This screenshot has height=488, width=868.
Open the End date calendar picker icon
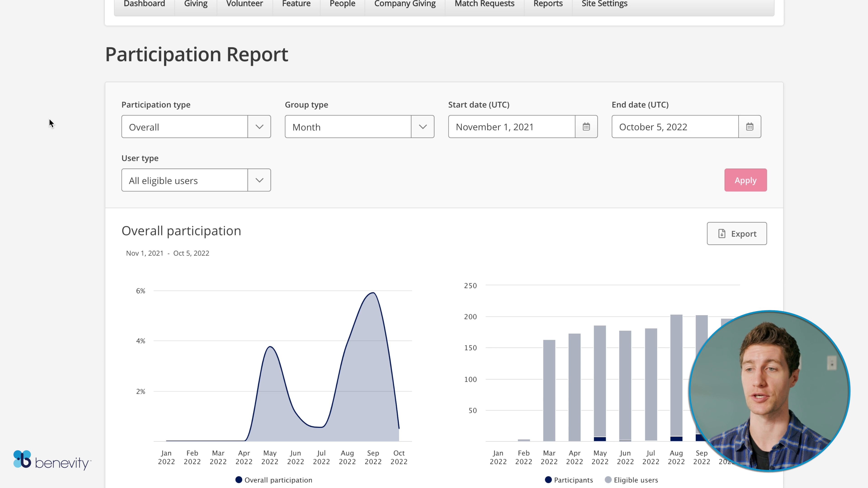(750, 127)
